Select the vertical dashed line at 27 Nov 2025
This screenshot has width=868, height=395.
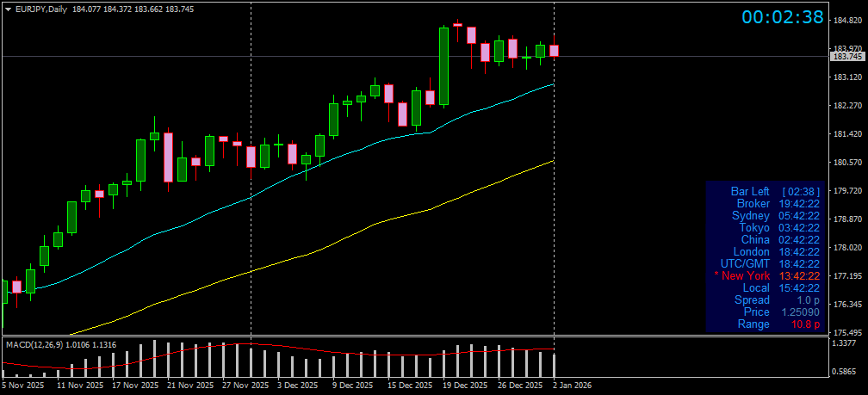[x=251, y=188]
